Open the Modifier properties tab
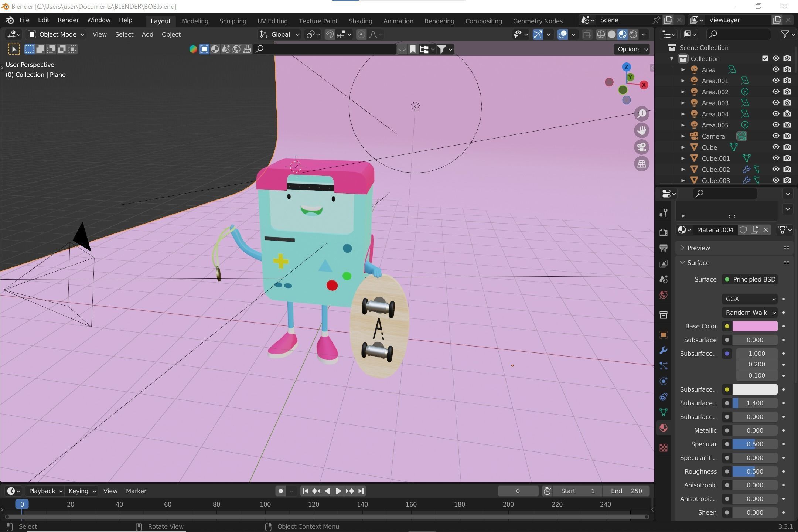The image size is (798, 532). (664, 350)
